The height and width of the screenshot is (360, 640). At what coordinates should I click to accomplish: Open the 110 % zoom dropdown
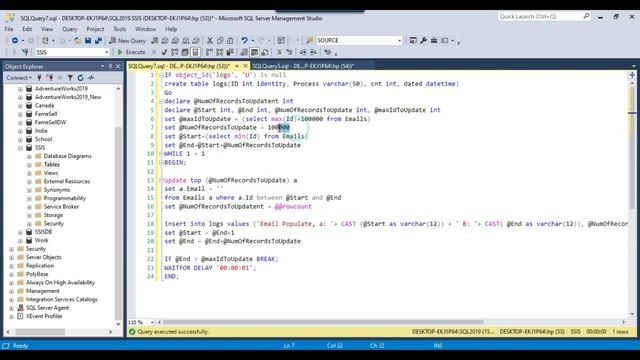click(x=152, y=322)
